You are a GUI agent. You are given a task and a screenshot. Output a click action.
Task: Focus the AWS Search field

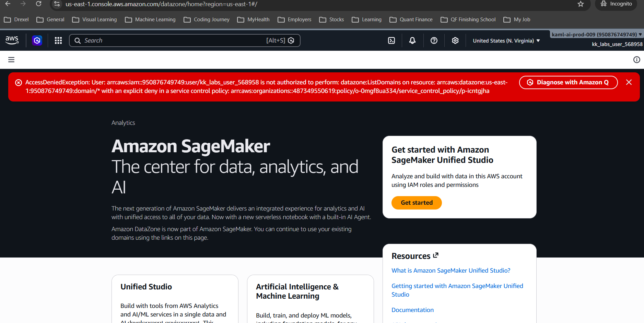(185, 40)
